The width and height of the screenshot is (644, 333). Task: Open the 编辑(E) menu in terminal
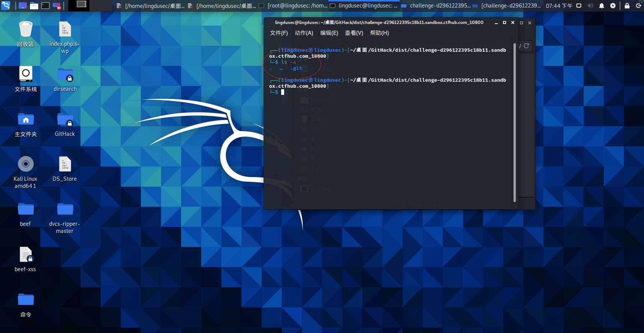pyautogui.click(x=329, y=33)
